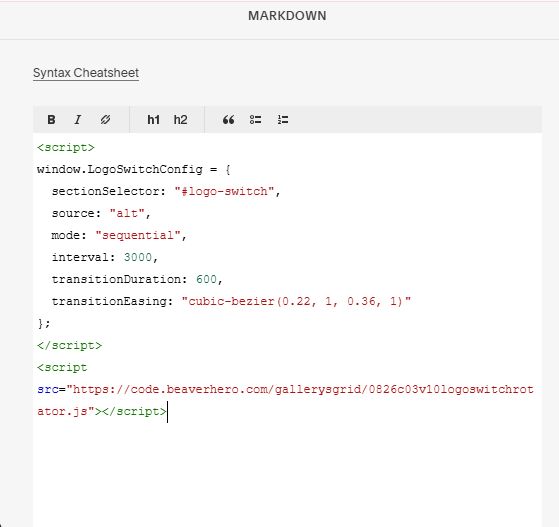Image resolution: width=559 pixels, height=527 pixels.
Task: Click the window.LogoSwitchConfig line in editor
Action: tap(134, 169)
